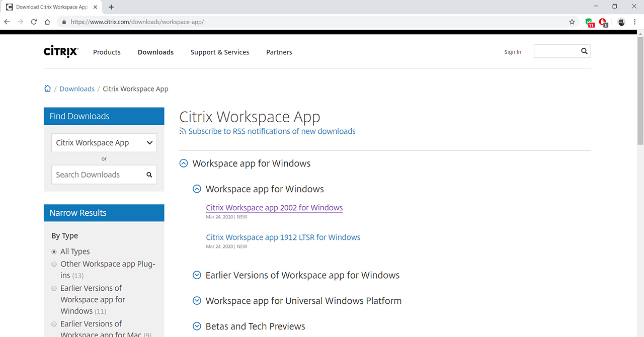Open the Partners menu
The height and width of the screenshot is (337, 644).
[x=279, y=52]
